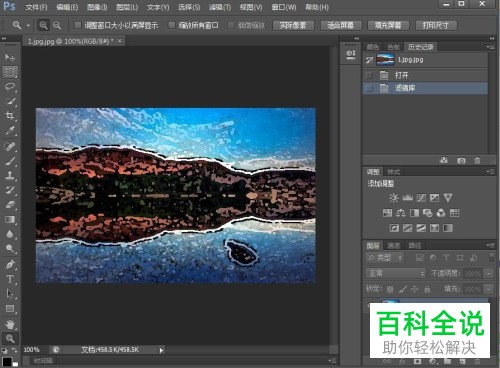
Task: Toggle lock all padlock icon
Action: coord(427,289)
